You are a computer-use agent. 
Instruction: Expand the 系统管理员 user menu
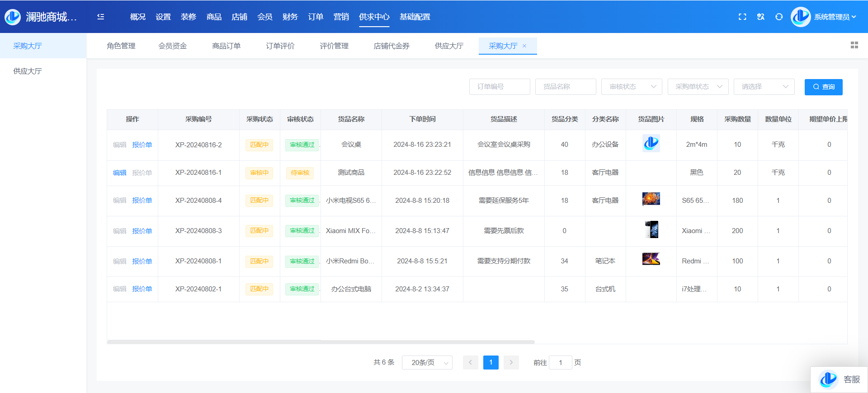click(835, 17)
